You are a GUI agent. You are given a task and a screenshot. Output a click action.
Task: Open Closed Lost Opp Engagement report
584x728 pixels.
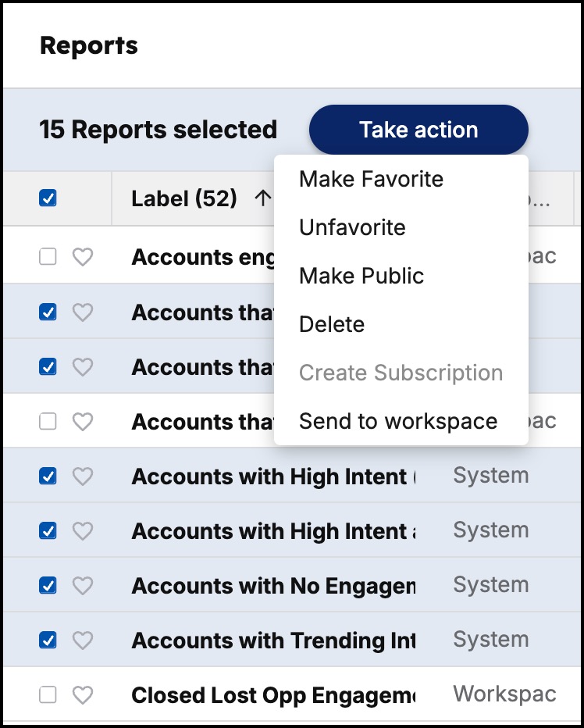tap(273, 695)
